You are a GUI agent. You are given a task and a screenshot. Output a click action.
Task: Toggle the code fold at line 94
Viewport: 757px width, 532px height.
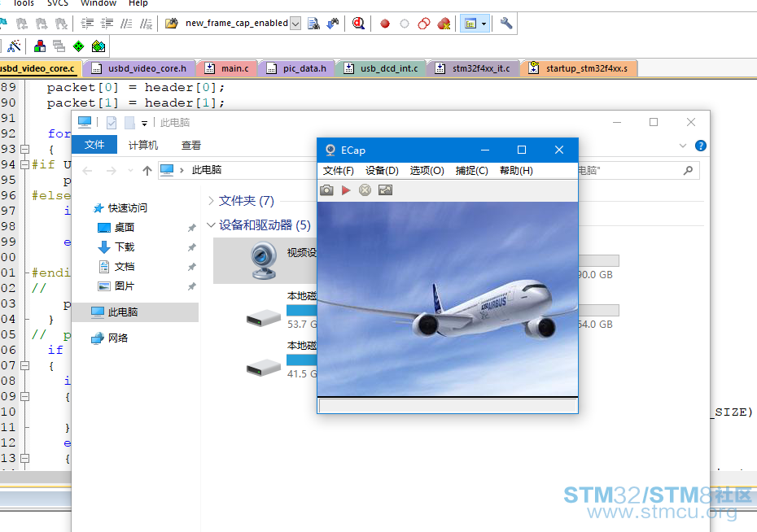(24, 165)
